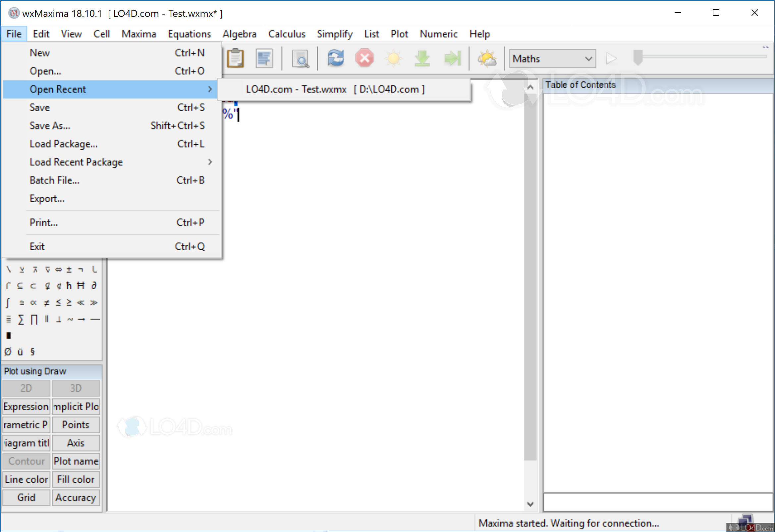Click the worksheet scrollbar down arrow

point(530,504)
